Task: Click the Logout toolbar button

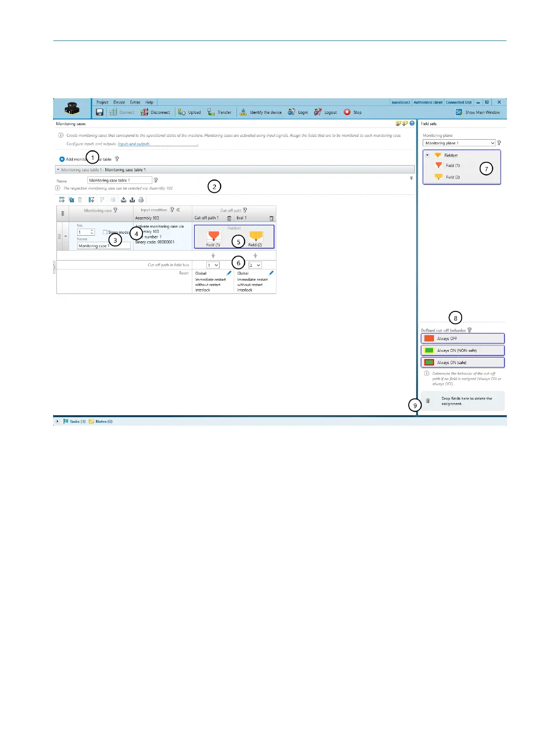Action: click(x=325, y=112)
